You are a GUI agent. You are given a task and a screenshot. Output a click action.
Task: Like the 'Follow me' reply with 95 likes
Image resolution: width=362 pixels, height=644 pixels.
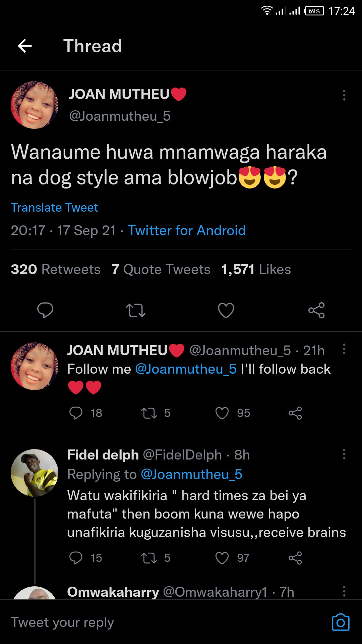click(222, 413)
